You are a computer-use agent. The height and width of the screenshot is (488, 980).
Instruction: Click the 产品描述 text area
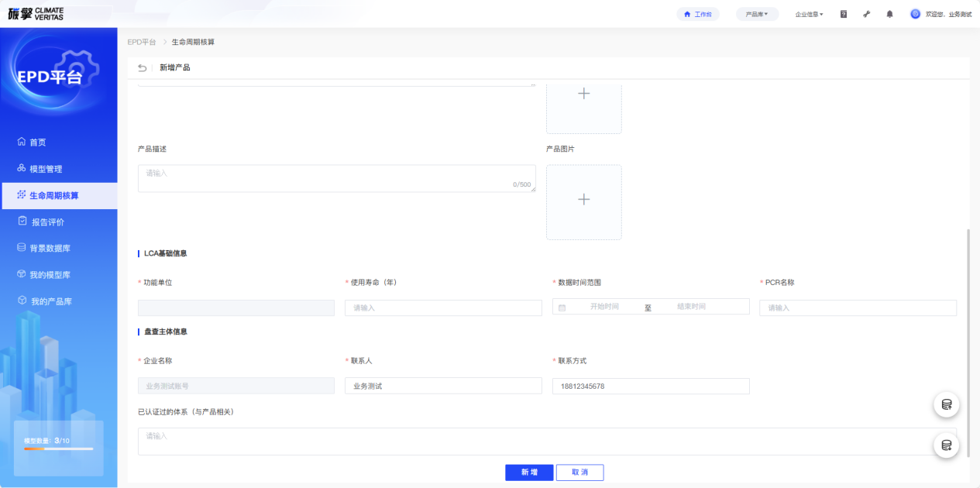pyautogui.click(x=336, y=178)
